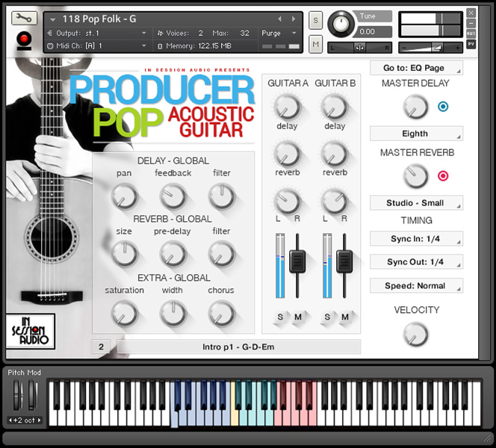The height and width of the screenshot is (448, 496).
Task: Click the Guitar B L/R pan knob
Action: pos(334,202)
